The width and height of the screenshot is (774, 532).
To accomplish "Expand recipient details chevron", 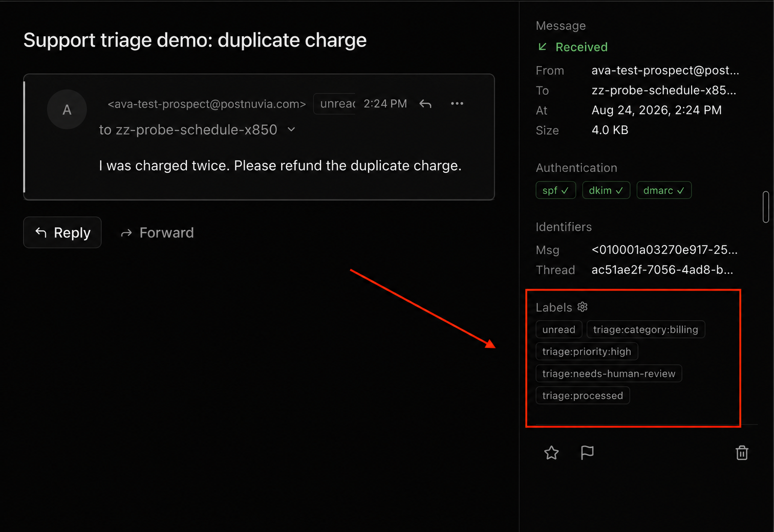I will coord(291,129).
